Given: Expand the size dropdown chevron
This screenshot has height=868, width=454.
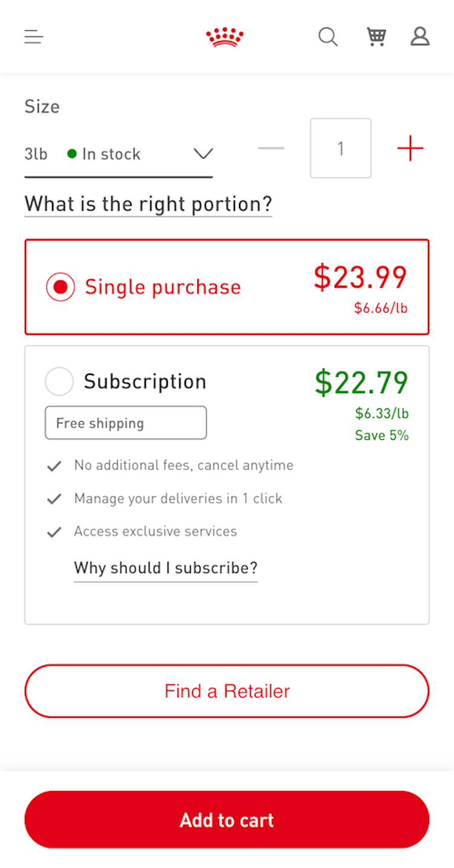Looking at the screenshot, I should tap(203, 154).
